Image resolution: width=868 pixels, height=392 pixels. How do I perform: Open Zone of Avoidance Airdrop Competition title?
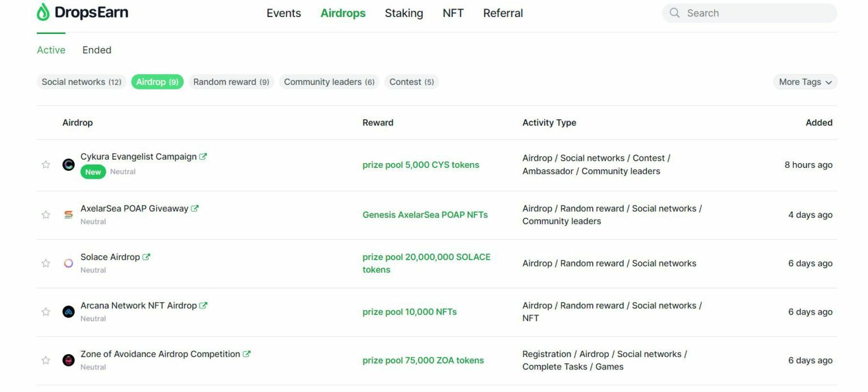[x=160, y=354]
